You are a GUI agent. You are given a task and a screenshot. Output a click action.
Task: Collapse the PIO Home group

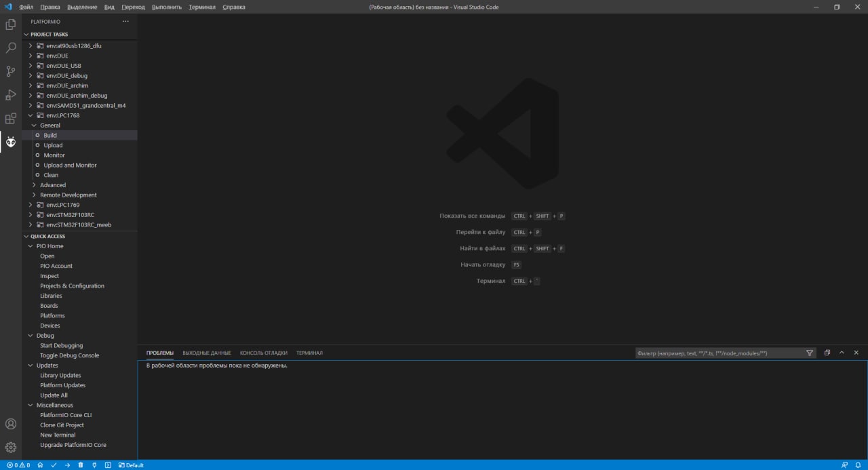[31, 246]
